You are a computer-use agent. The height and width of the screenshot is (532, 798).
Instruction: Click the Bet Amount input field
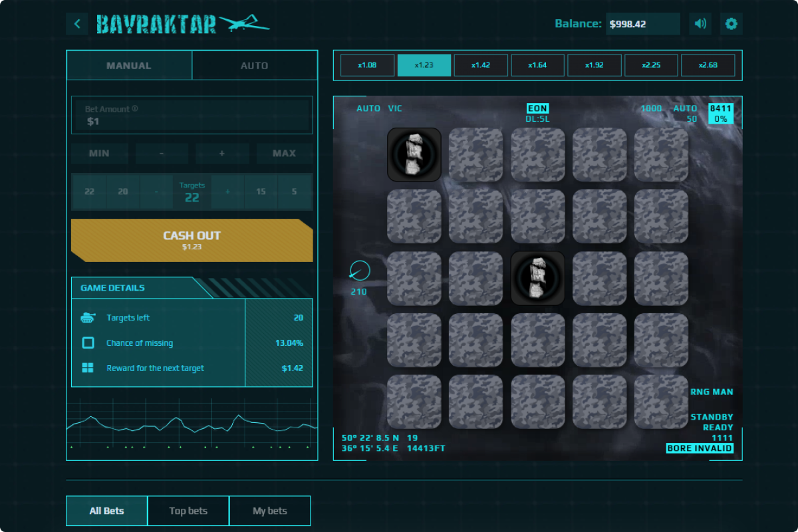tap(192, 116)
